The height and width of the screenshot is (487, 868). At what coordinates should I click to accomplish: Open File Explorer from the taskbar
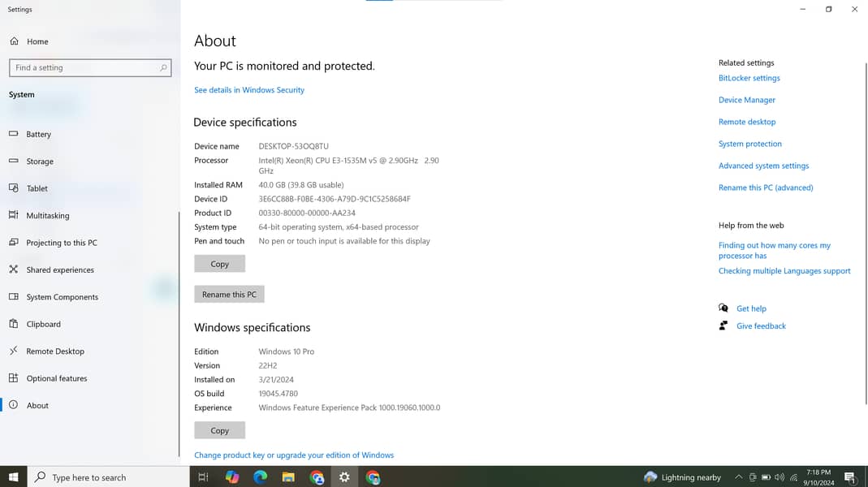coord(288,477)
